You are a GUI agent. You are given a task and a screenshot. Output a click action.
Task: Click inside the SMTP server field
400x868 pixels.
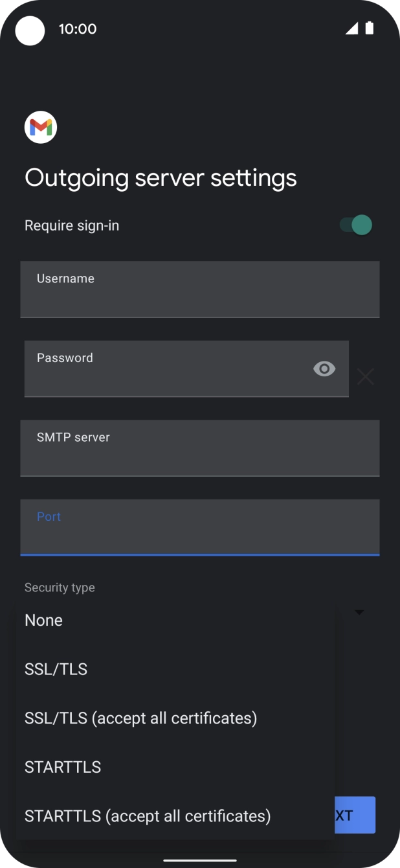(200, 448)
